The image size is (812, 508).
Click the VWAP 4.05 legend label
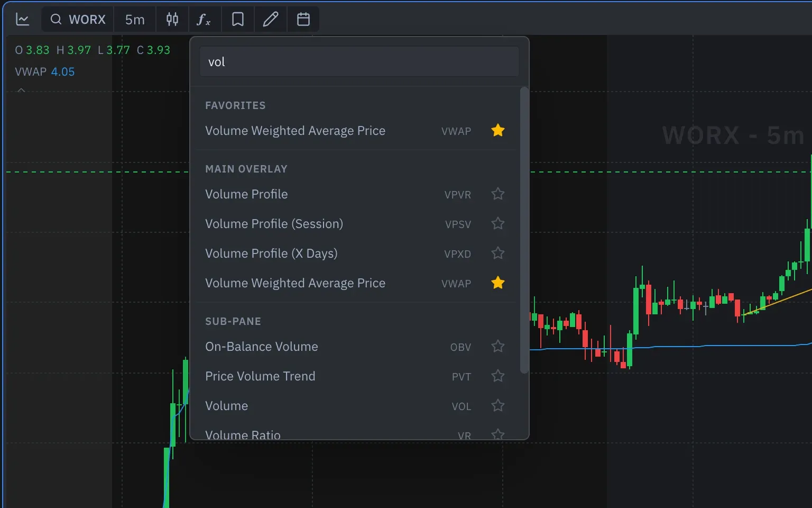pos(45,71)
